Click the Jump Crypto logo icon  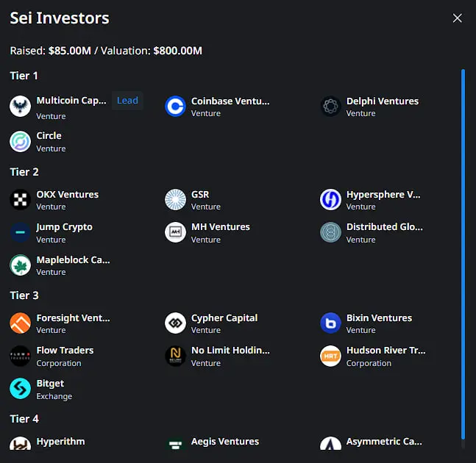point(20,232)
